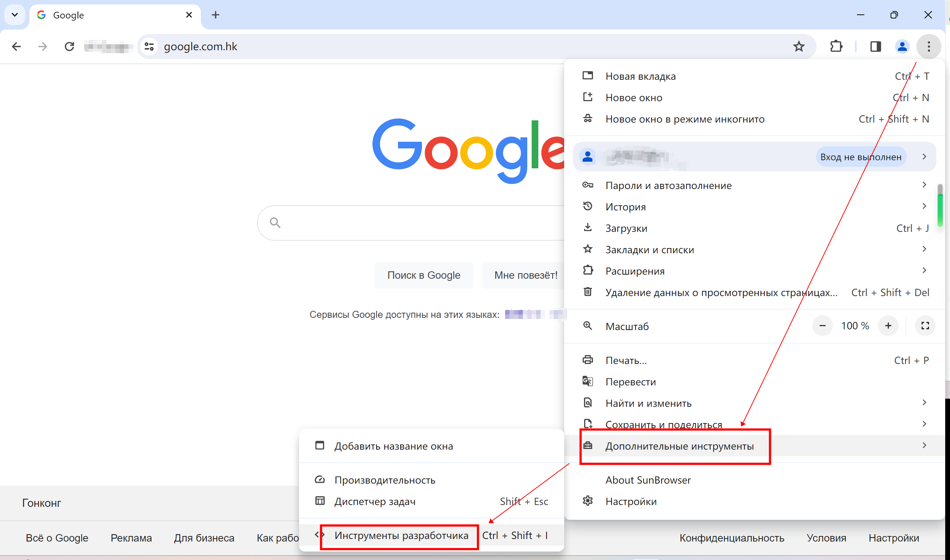
Task: Click the search magnifier icon in Google box
Action: [x=275, y=223]
